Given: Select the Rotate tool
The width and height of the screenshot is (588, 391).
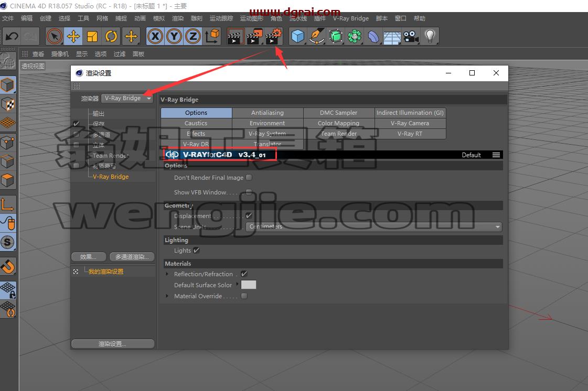Looking at the screenshot, I should pyautogui.click(x=111, y=36).
